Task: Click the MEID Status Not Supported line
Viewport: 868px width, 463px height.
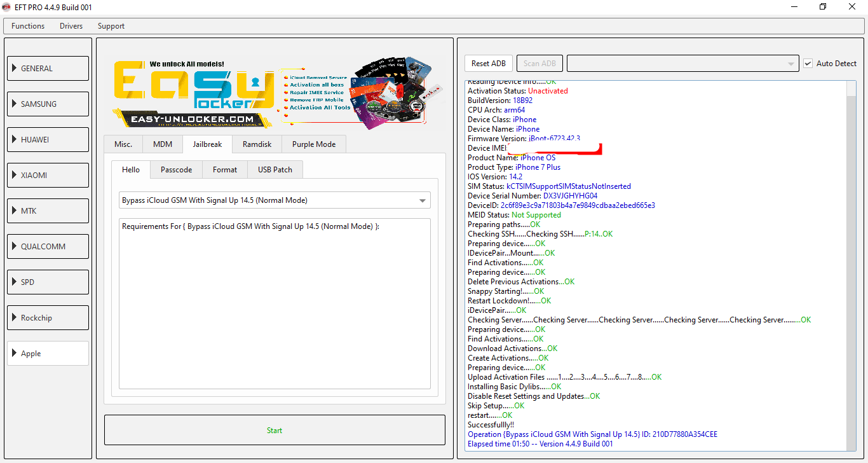Action: [x=514, y=215]
